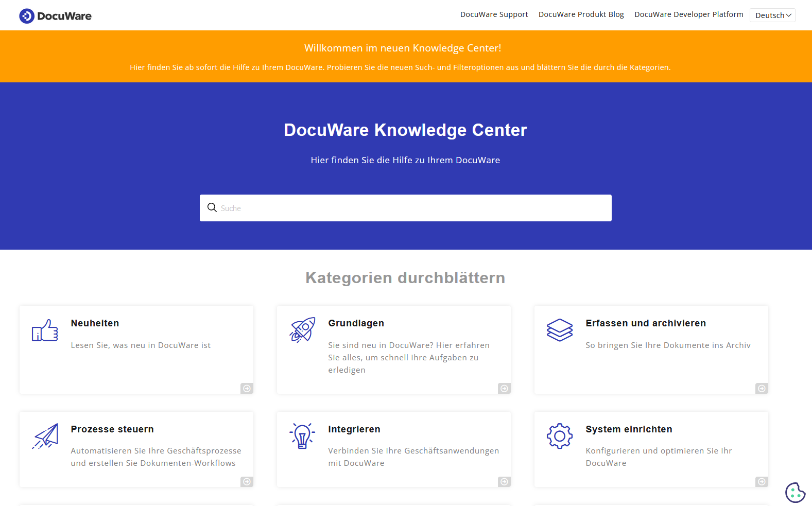This screenshot has width=812, height=506.
Task: Open DocuWare Developer Platform link
Action: pos(688,14)
